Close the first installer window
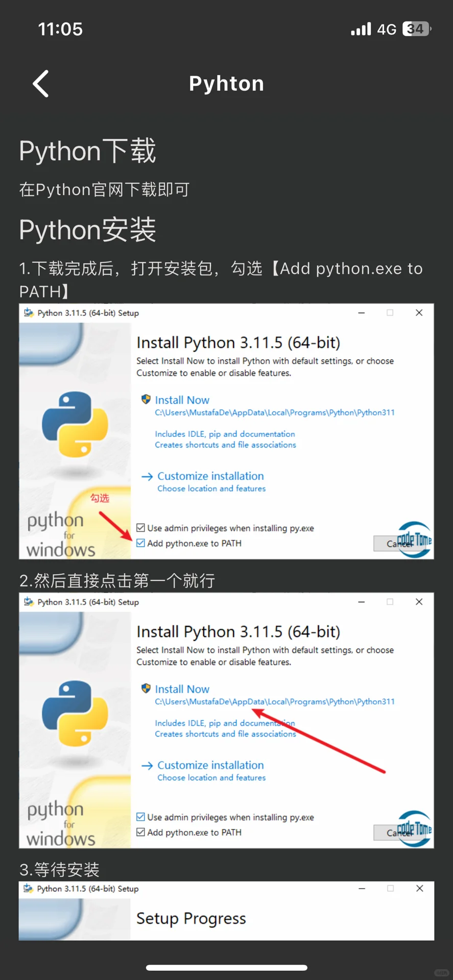This screenshot has height=980, width=453. (x=419, y=313)
